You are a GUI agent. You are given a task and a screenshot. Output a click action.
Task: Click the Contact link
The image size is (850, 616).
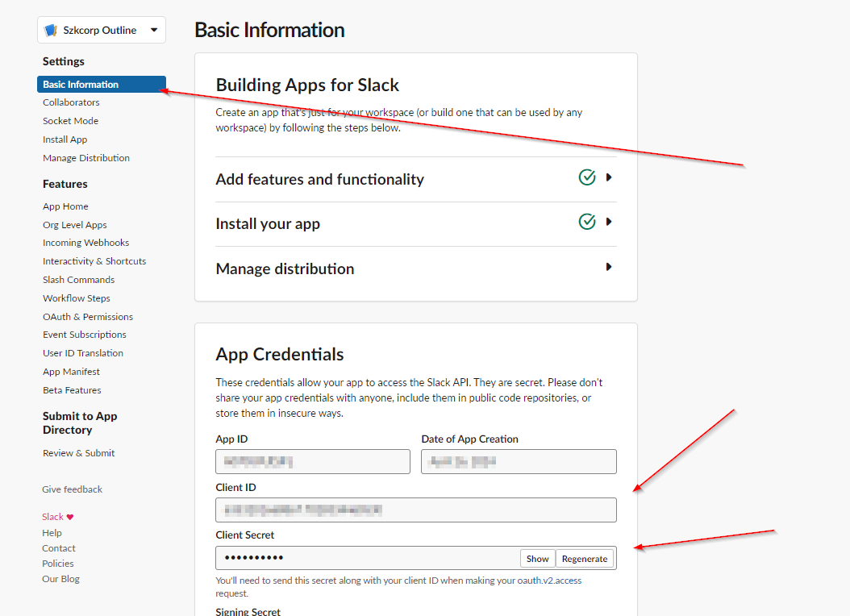point(59,548)
